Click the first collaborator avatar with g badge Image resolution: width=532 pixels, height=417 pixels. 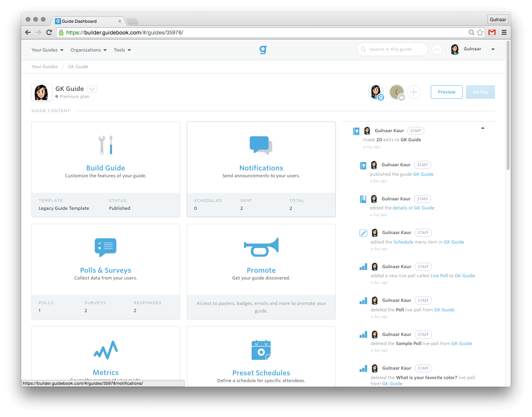click(x=376, y=92)
